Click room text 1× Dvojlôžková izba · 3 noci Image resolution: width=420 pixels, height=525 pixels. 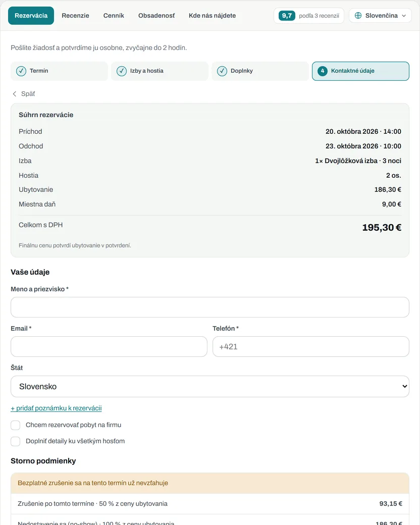pyautogui.click(x=358, y=161)
